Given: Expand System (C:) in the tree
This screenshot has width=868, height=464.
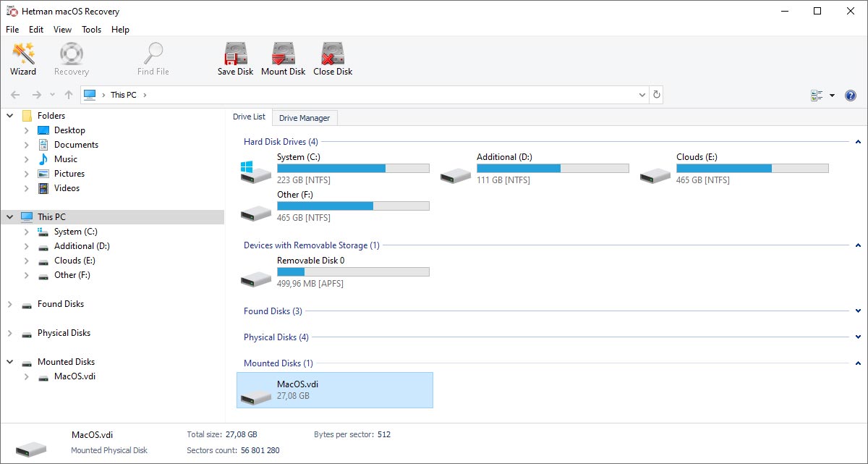Looking at the screenshot, I should click(27, 232).
